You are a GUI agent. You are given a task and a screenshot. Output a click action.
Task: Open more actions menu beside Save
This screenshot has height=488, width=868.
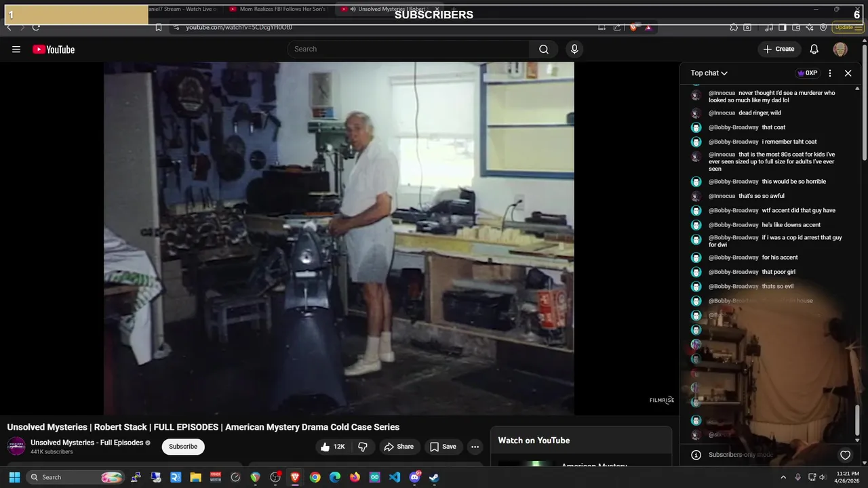475,447
